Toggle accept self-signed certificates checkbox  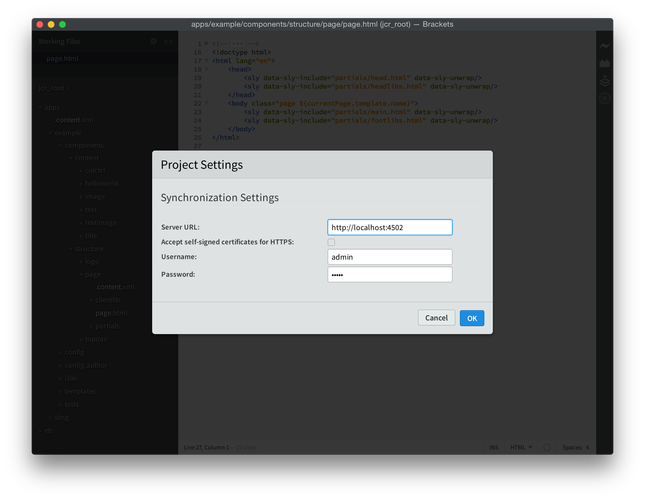coord(331,242)
